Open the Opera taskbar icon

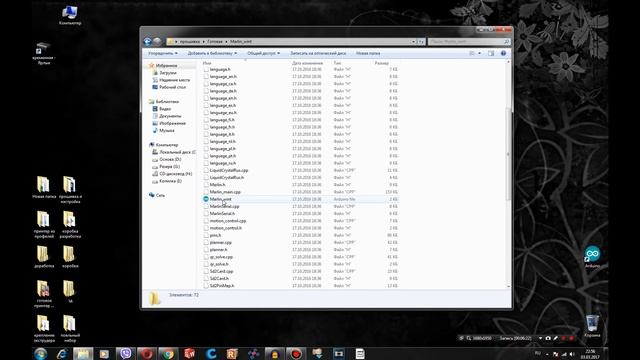point(147,354)
